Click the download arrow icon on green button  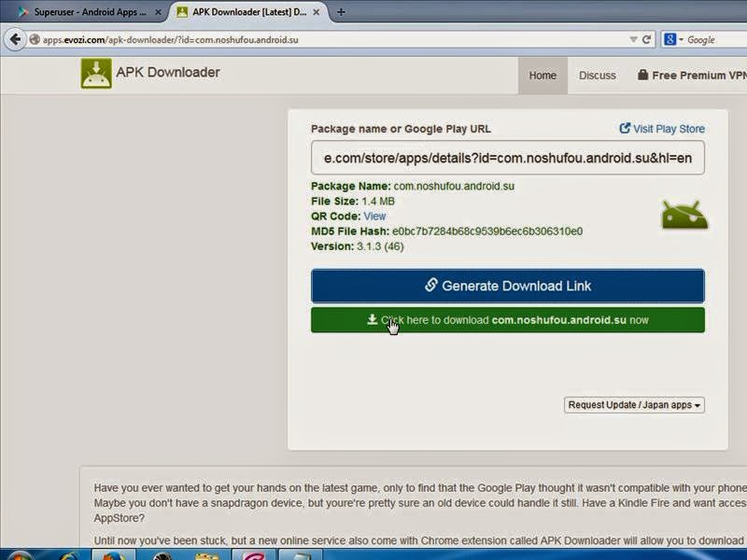point(372,319)
